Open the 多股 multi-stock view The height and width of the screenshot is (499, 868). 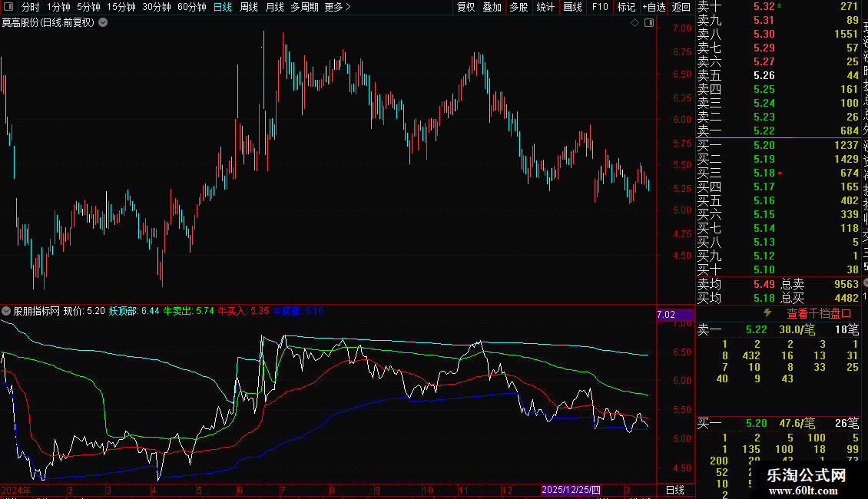click(518, 7)
